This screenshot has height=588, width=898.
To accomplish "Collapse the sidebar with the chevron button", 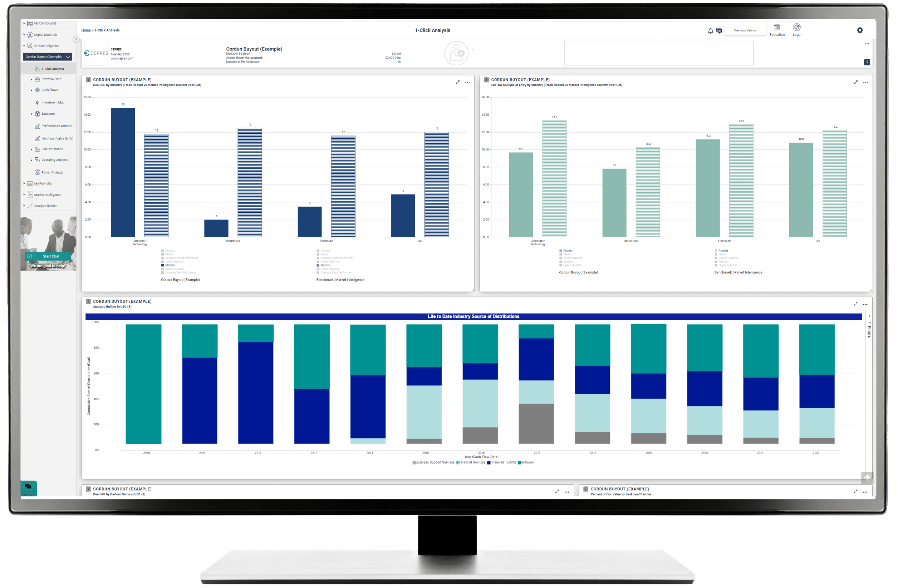I will pyautogui.click(x=76, y=39).
